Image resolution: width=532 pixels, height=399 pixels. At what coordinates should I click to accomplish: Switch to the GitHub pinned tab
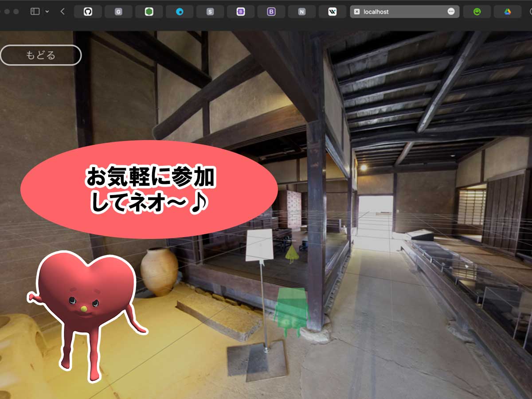coord(88,12)
